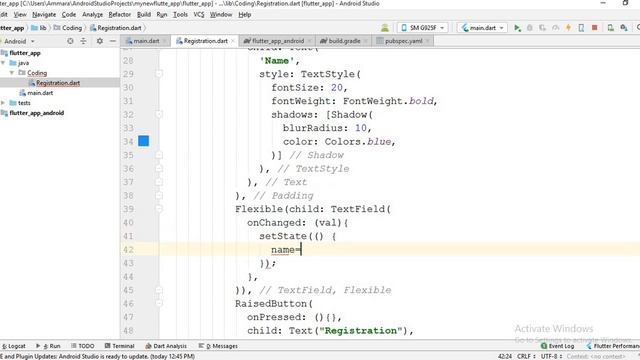Open the Messages tool window
640x360 pixels.
click(x=218, y=346)
